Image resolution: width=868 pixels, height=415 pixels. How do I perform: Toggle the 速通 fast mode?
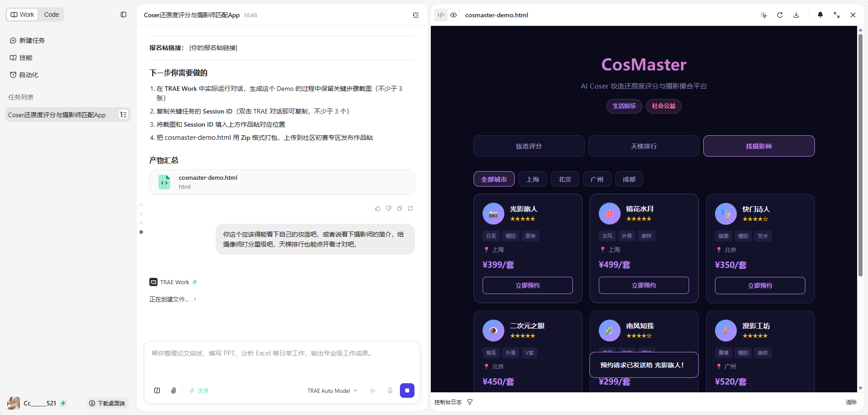coord(199,390)
